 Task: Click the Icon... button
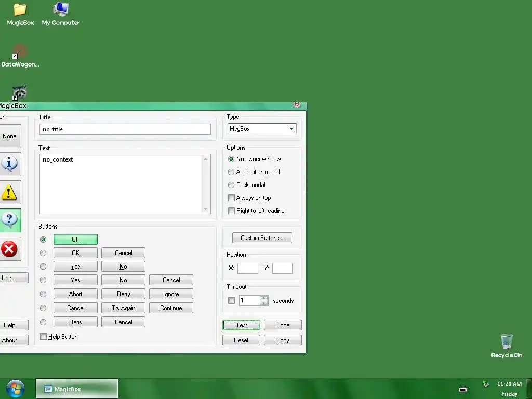click(14, 278)
